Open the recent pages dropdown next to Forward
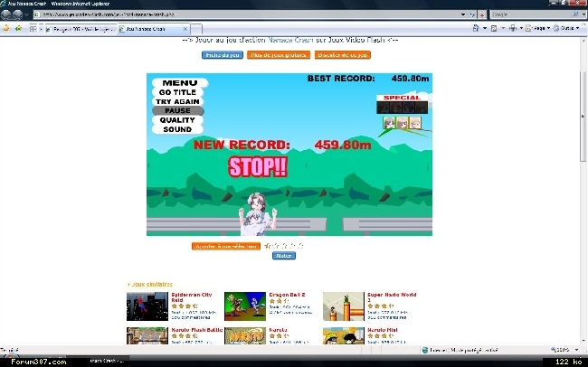The width and height of the screenshot is (588, 367). coord(26,15)
